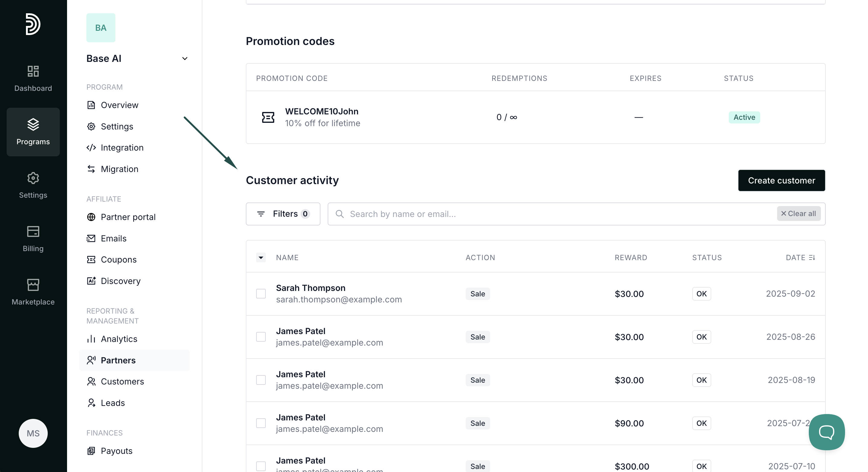Click the WELCOME10John coupon ticket icon
Screen dimensions: 868x472
point(268,117)
